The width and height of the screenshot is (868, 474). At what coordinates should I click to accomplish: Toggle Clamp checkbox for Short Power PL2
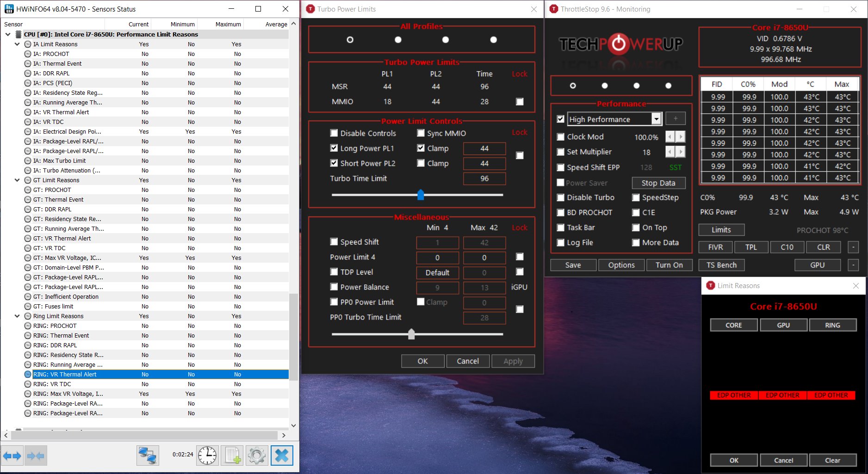(x=421, y=163)
